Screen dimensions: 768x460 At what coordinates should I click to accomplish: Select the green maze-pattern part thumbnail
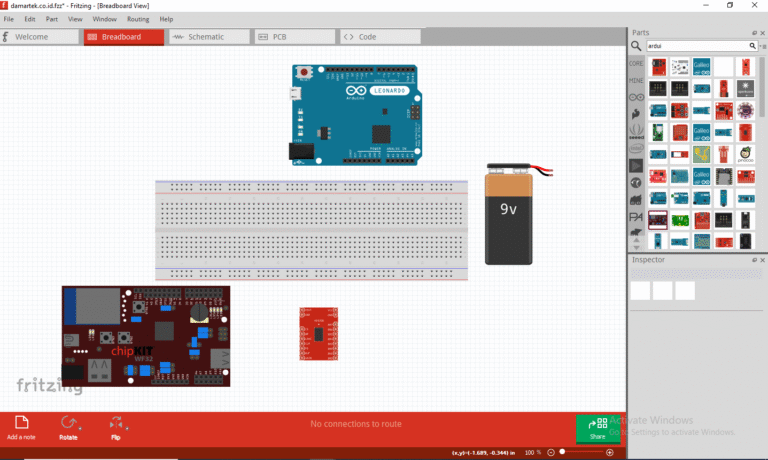pyautogui.click(x=701, y=154)
